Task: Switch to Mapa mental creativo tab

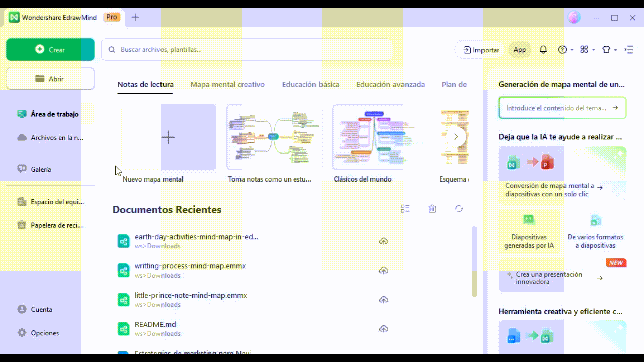Action: tap(227, 84)
